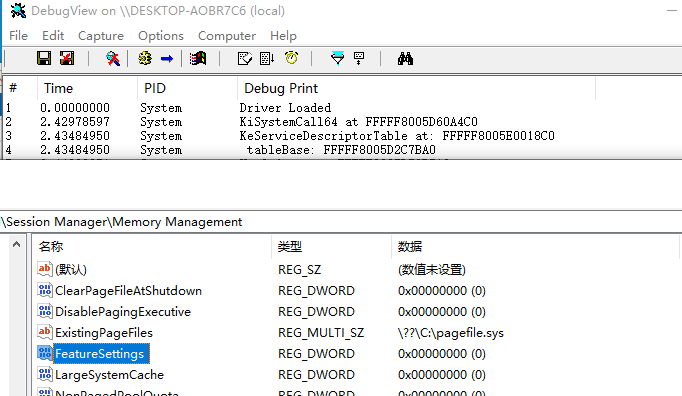Toggle the Capture magnifier icon

[113, 58]
